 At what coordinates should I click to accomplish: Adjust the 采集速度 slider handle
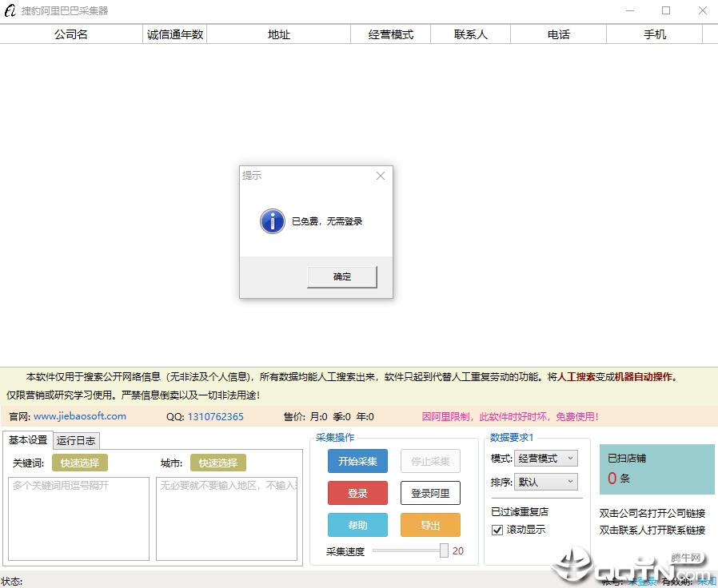444,550
